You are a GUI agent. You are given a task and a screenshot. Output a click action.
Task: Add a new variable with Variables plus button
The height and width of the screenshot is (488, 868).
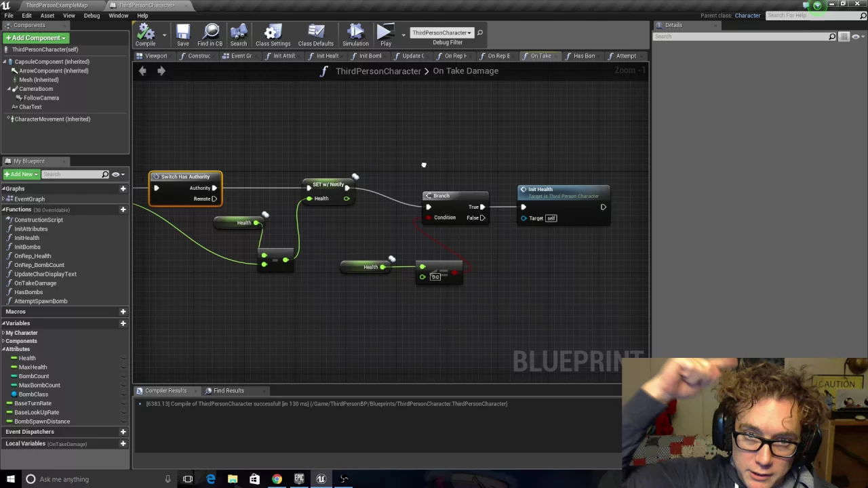[123, 323]
